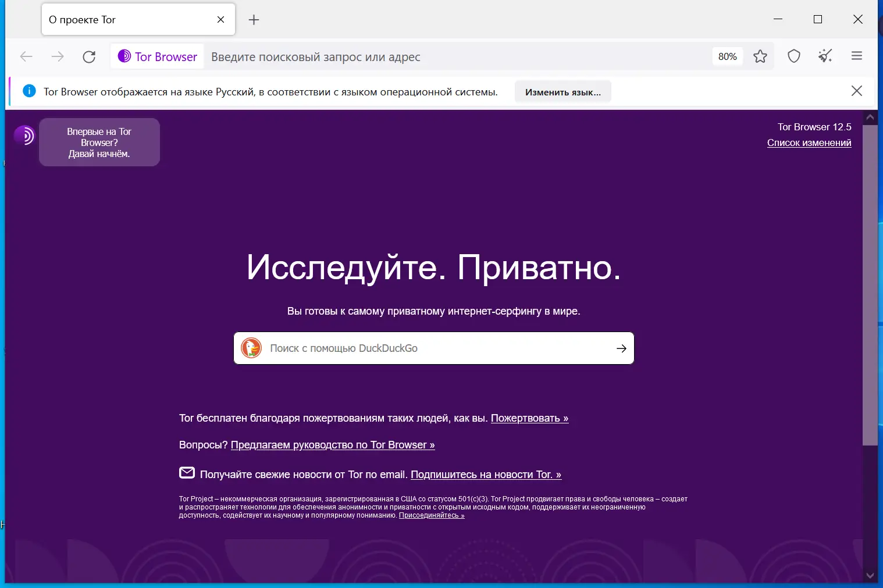This screenshot has height=588, width=883.
Task: Click the 'Присоединяйтесь »' link
Action: tap(432, 515)
